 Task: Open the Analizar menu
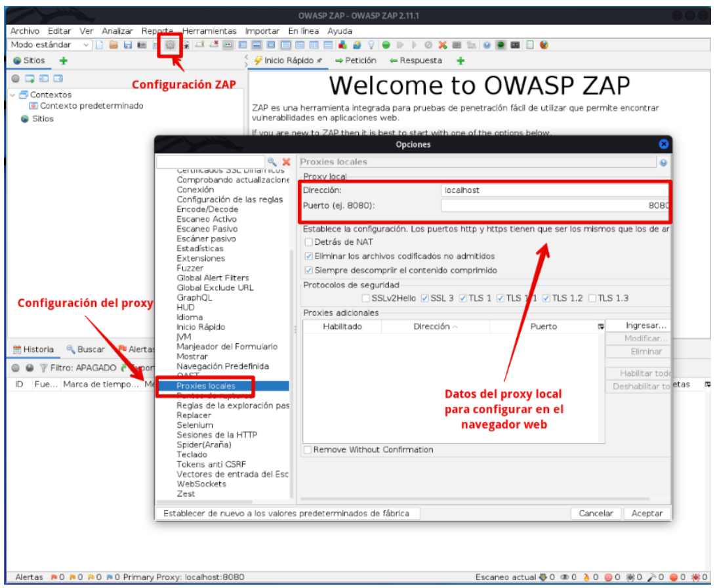tap(117, 31)
